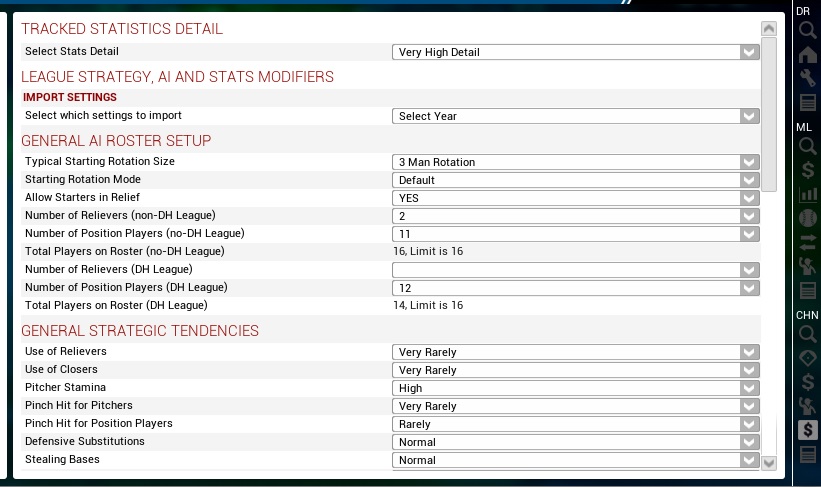Open the Select Year import settings dropdown

[575, 116]
